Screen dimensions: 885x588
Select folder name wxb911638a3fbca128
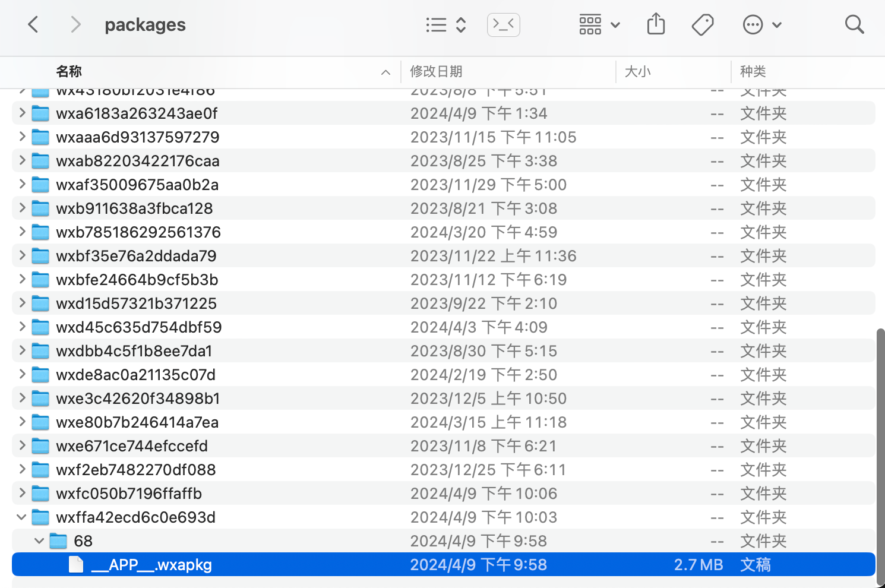point(134,208)
